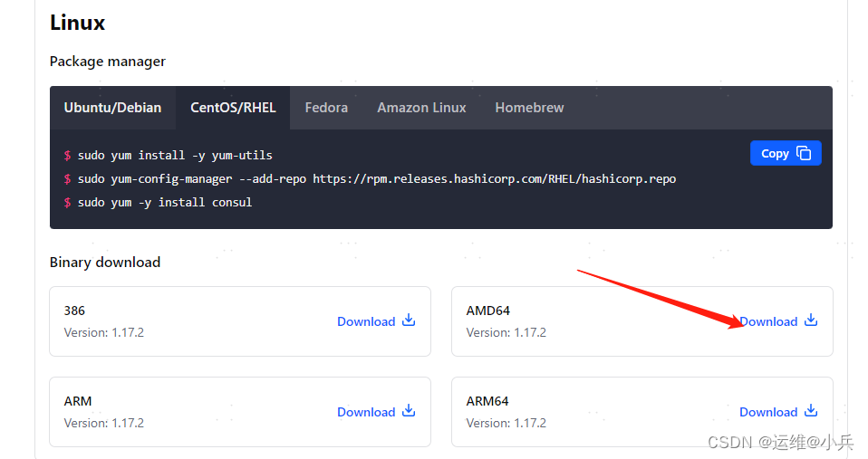Click 'Version: 1.17.2' under ARM64
Screen dimensions: 868x459
click(506, 423)
